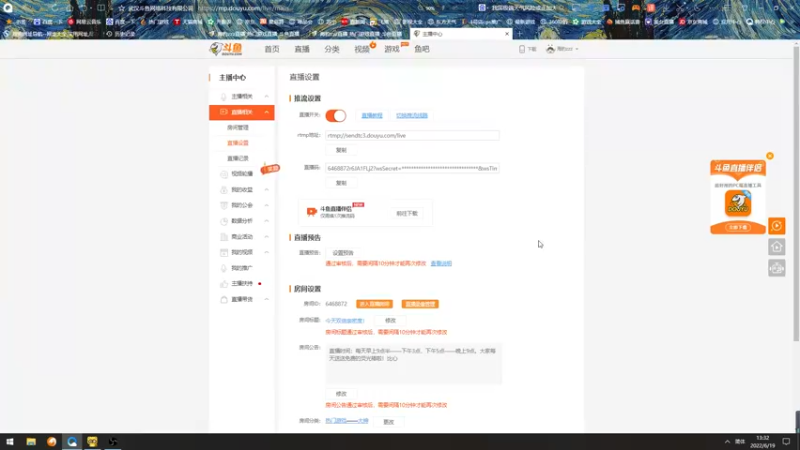This screenshot has height=450, width=800.
Task: Open the Windows Start menu
Action: coord(10,442)
